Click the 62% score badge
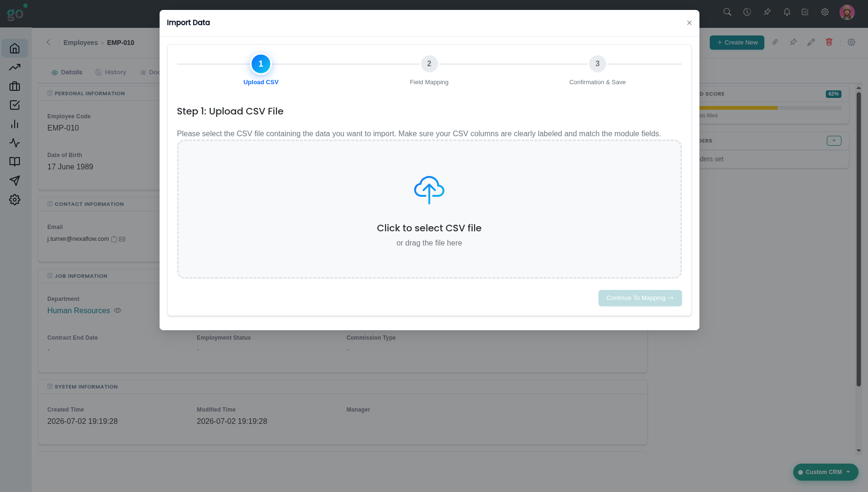868x492 pixels. pyautogui.click(x=833, y=94)
